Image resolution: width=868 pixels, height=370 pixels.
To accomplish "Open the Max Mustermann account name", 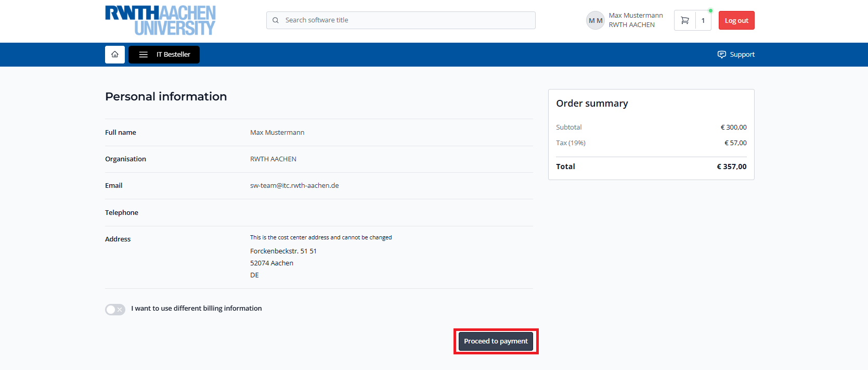I will coord(636,16).
